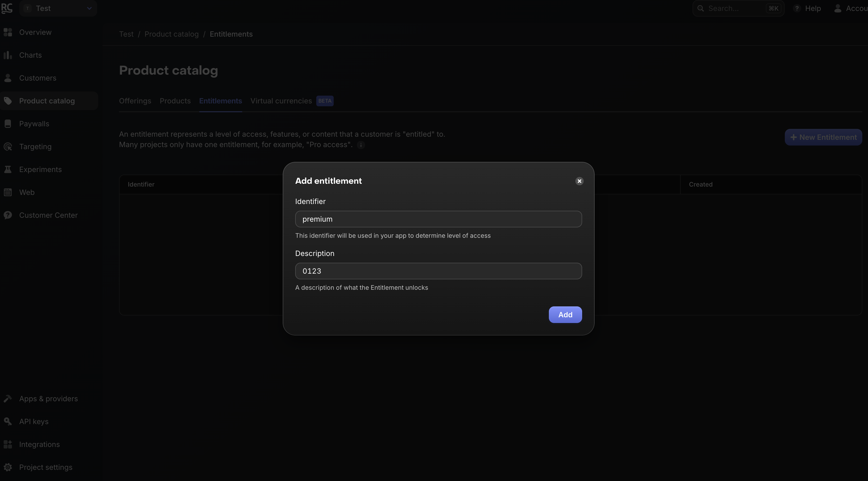Click the Paywalls sidebar icon
This screenshot has width=868, height=481.
pyautogui.click(x=8, y=124)
